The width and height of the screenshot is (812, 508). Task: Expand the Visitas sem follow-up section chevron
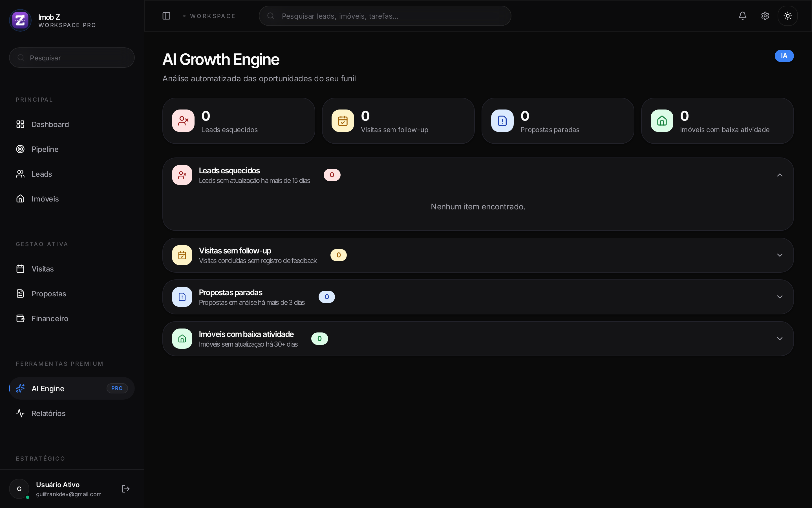pos(780,255)
